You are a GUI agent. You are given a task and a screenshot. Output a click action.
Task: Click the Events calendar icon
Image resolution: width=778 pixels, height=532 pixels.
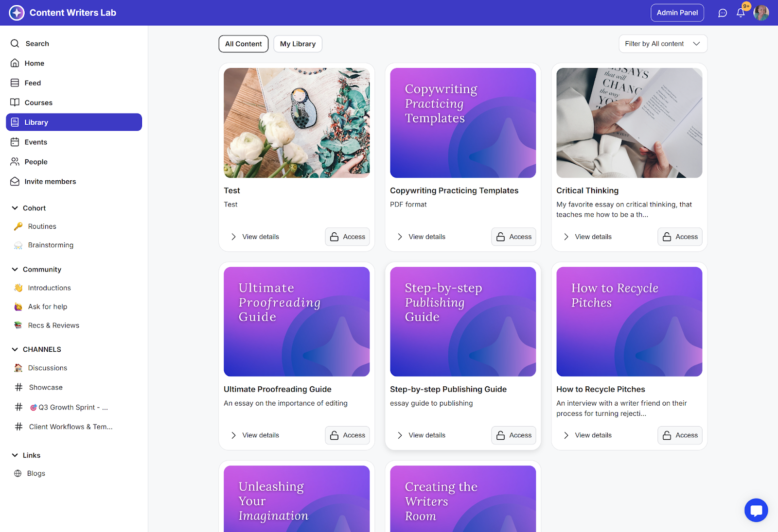coord(15,142)
